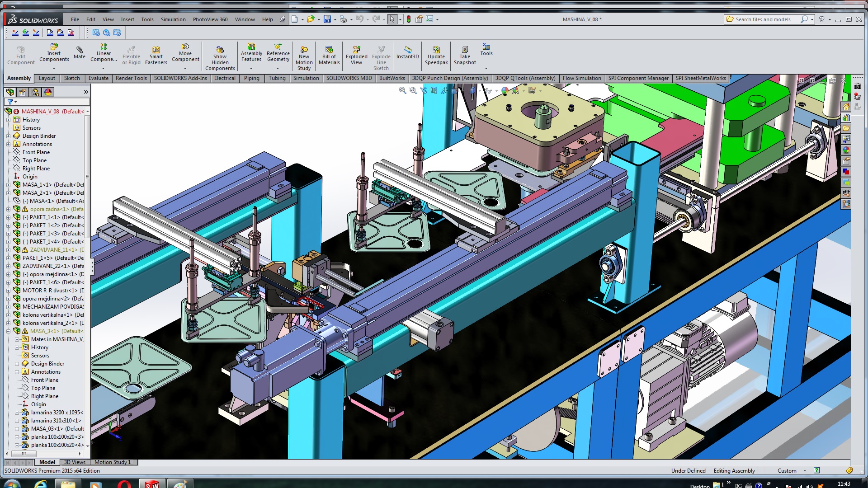Viewport: 868px width, 488px height.
Task: Select Front Plane in feature tree
Action: 36,152
